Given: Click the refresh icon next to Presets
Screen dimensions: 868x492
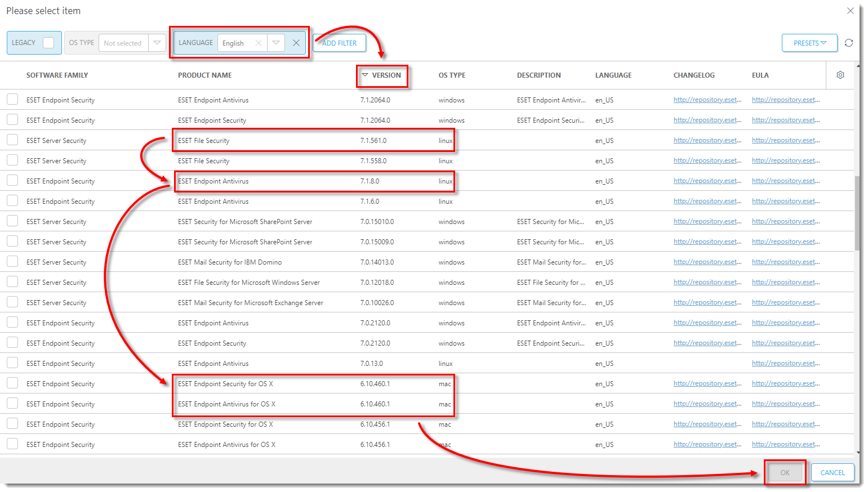Looking at the screenshot, I should click(x=849, y=43).
